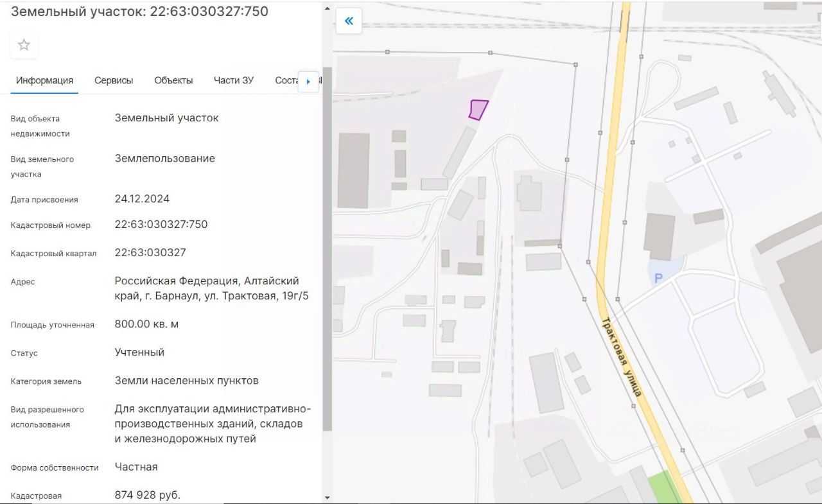Click the status value Учтенный
This screenshot has height=504, width=822.
(139, 352)
